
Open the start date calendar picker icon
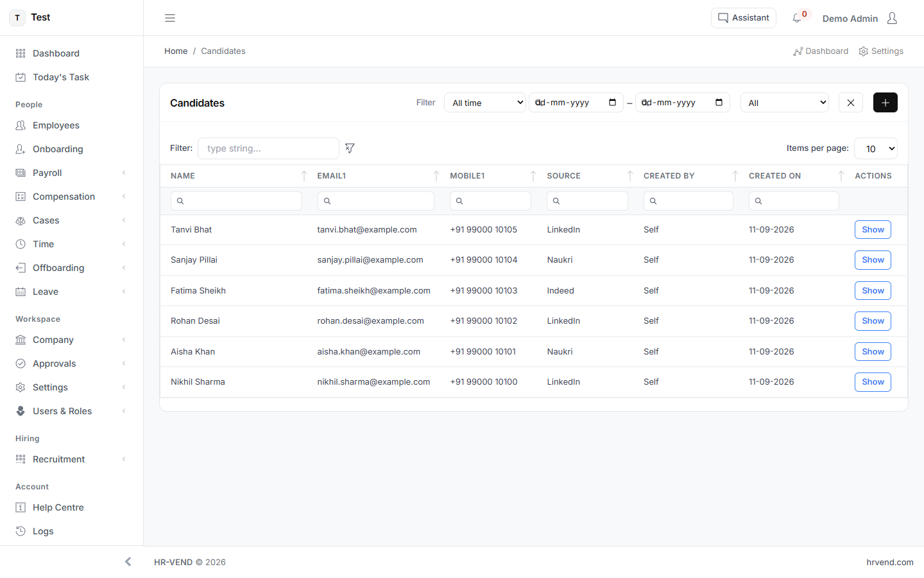[x=612, y=103]
